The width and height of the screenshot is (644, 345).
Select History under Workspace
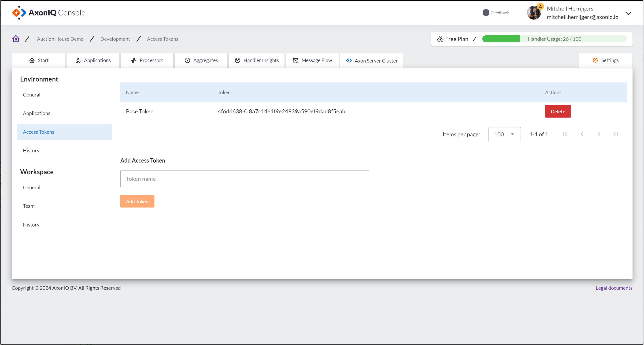64,225
